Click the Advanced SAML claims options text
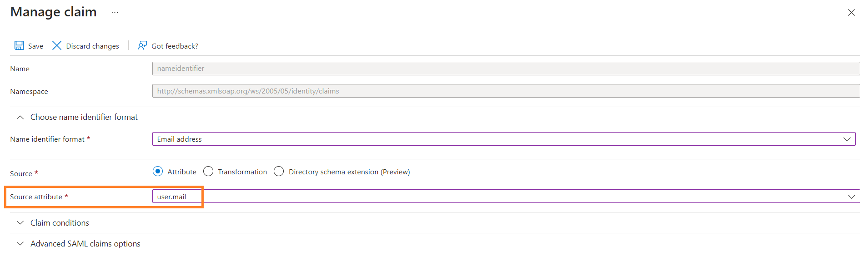The width and height of the screenshot is (868, 271). 85,243
